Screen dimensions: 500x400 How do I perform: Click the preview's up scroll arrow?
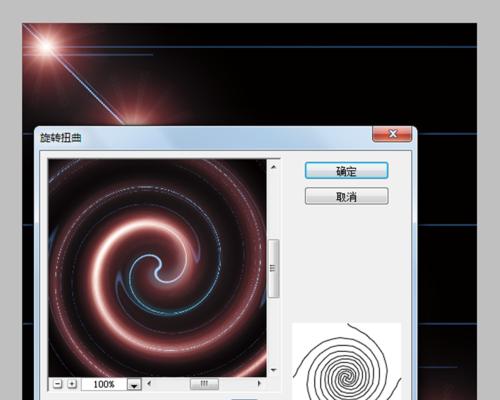(274, 167)
